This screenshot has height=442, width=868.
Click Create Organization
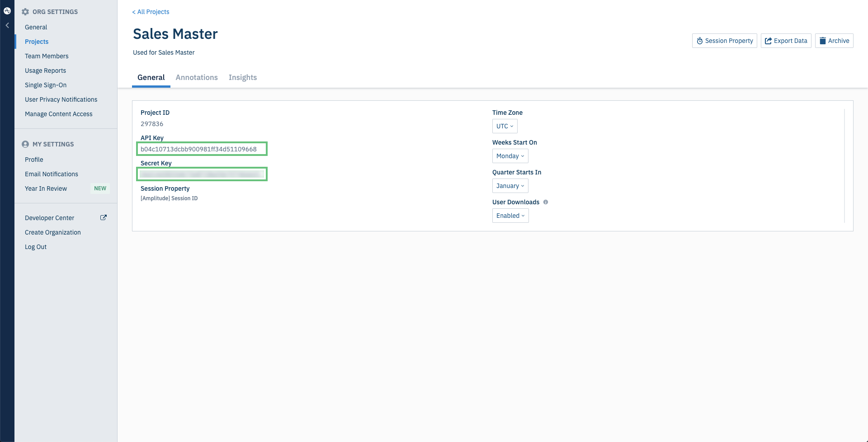53,232
